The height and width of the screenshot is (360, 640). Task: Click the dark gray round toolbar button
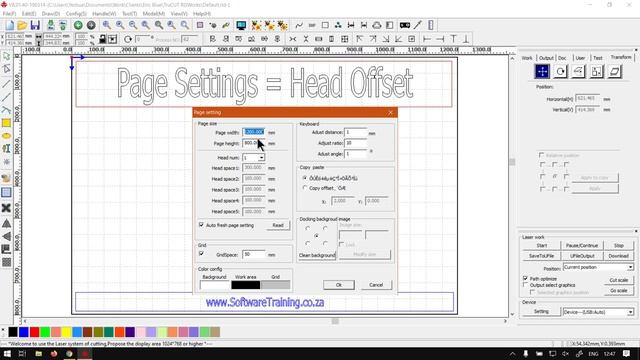pyautogui.click(x=91, y=25)
